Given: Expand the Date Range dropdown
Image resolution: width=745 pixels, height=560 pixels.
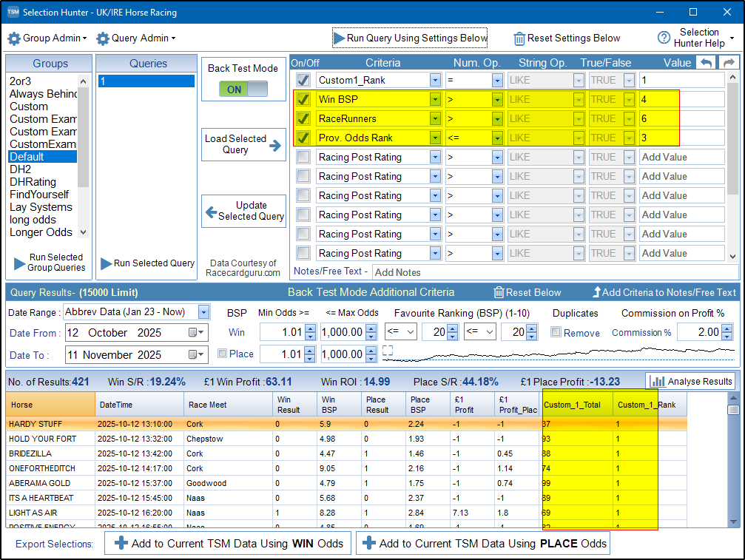Looking at the screenshot, I should pyautogui.click(x=203, y=312).
